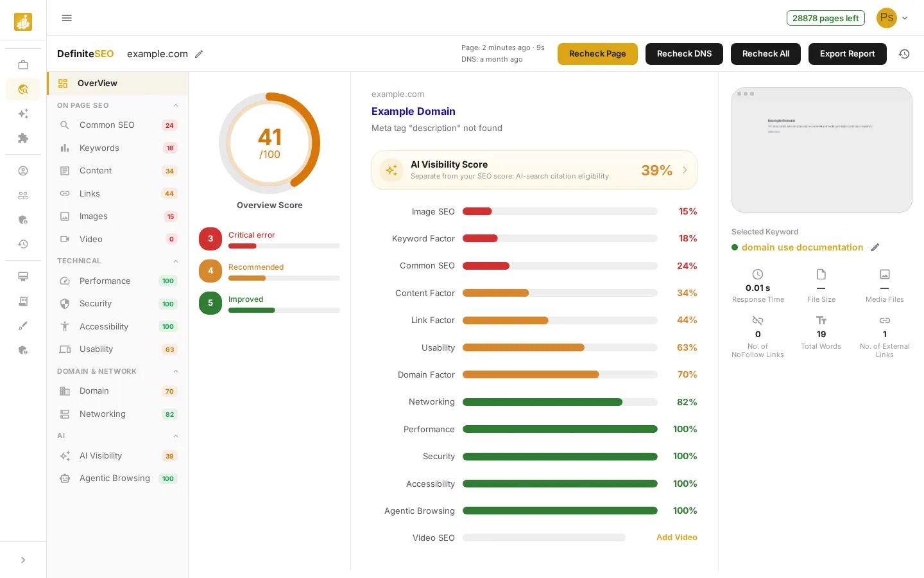Screen dimensions: 924x578
Task: Collapse the TECHNICAL section
Action: (x=176, y=261)
